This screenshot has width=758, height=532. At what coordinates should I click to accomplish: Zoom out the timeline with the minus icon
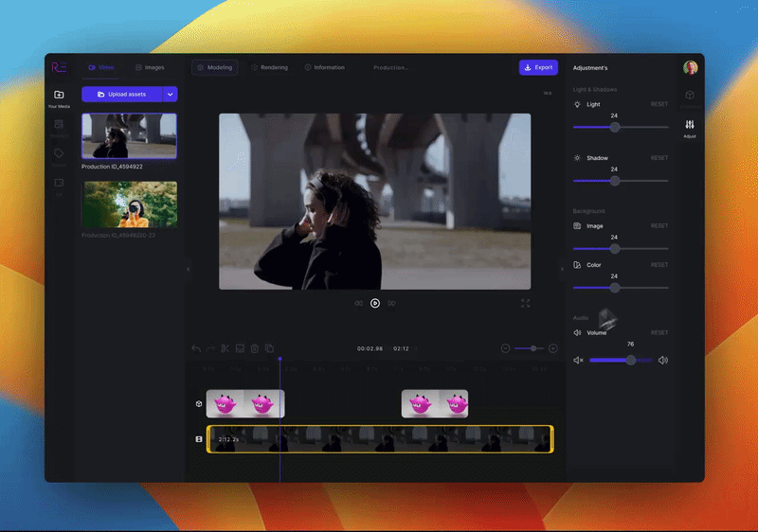[x=505, y=348]
